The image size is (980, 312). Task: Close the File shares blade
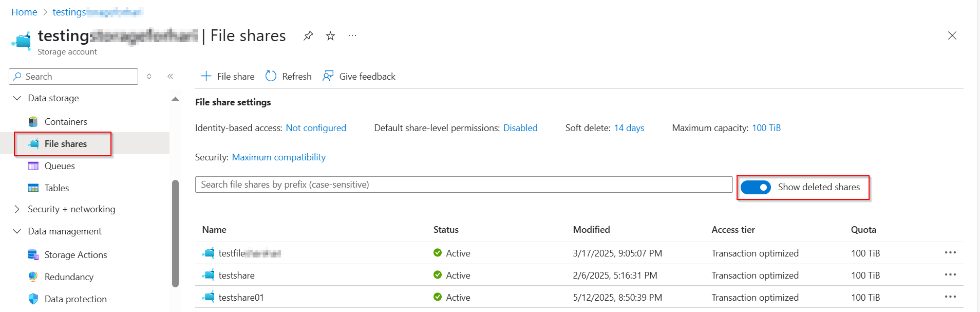952,35
